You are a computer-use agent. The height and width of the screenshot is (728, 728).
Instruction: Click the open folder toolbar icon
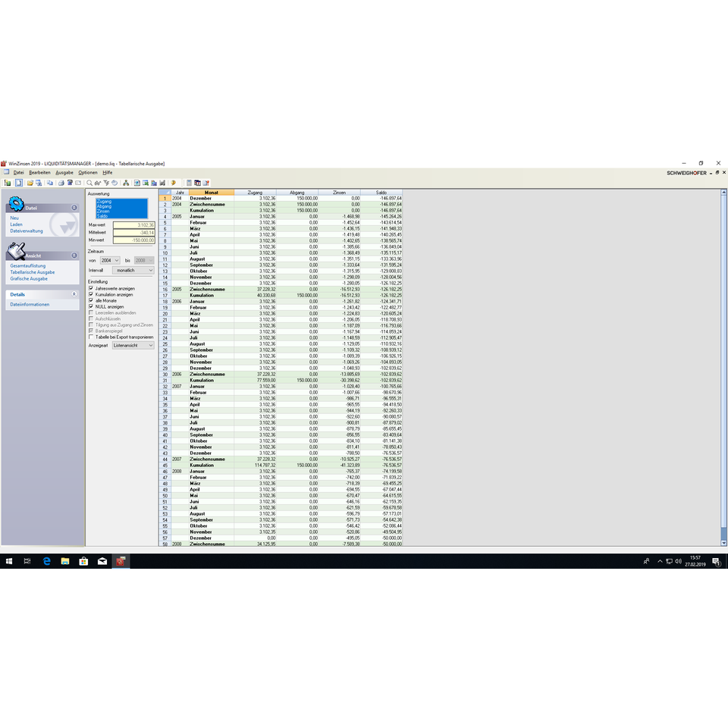tap(30, 183)
